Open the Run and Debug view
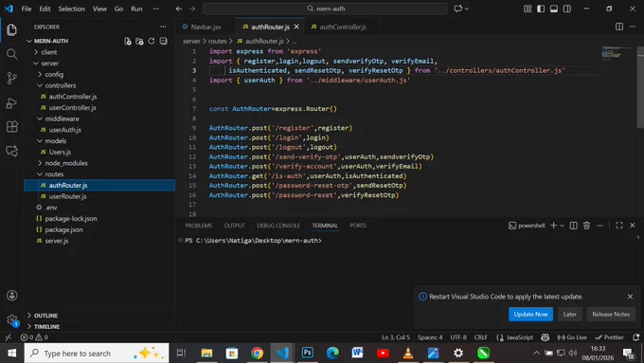 (x=12, y=102)
